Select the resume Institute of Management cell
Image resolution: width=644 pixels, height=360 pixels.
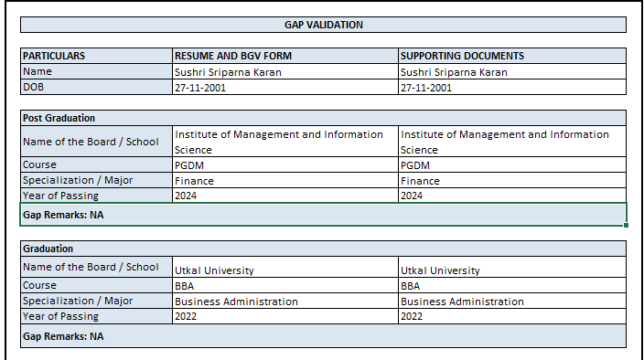tap(285, 142)
